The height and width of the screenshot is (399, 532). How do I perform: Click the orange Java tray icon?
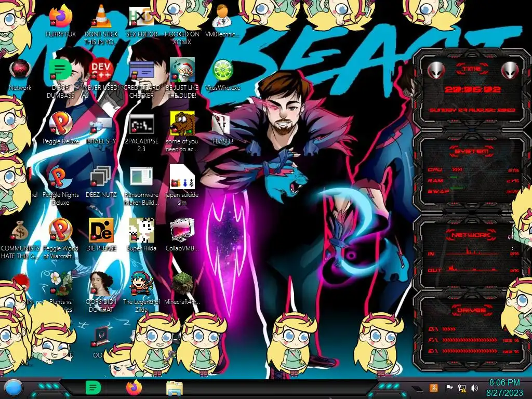click(434, 388)
